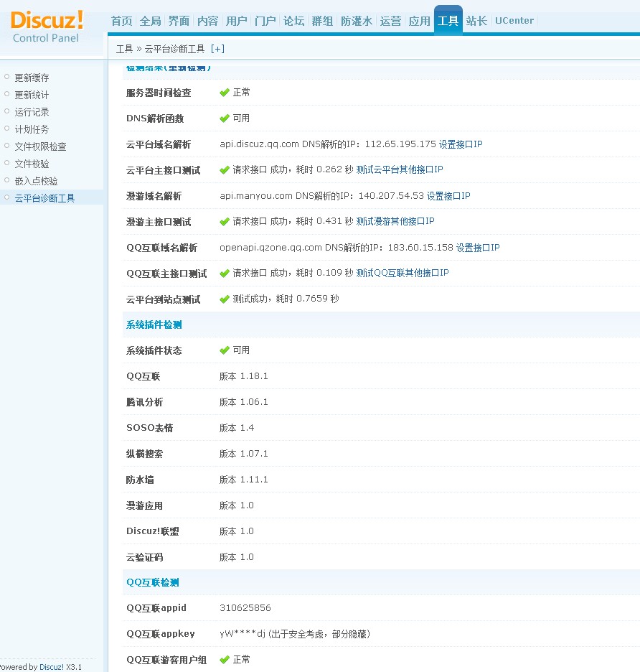Click the 漫游应用 row label
This screenshot has width=640, height=672.
pyautogui.click(x=144, y=505)
